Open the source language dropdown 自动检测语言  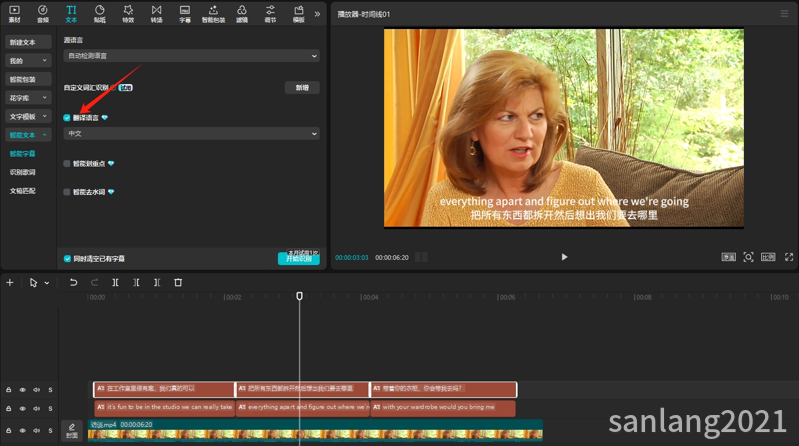192,56
